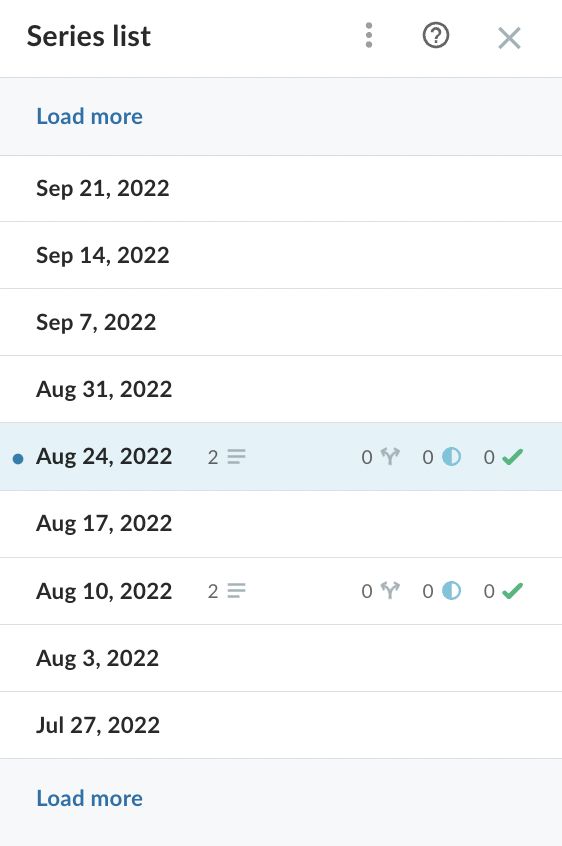562x846 pixels.
Task: Select the Sep 21, 2022 meeting
Action: [x=281, y=188]
